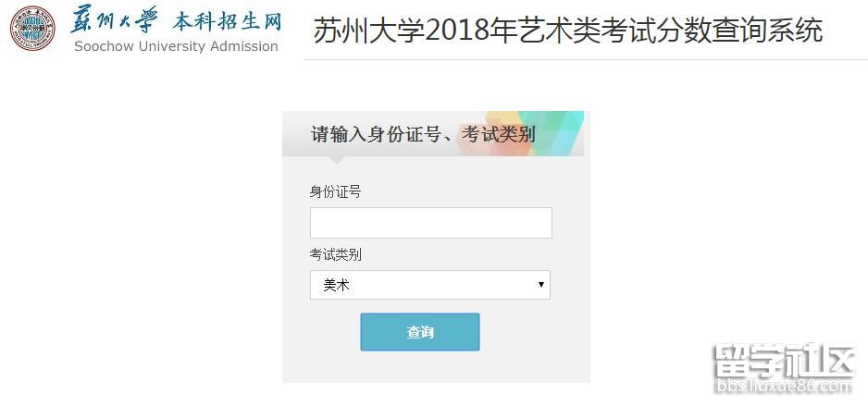Focus the 身份证号 input field

tap(430, 223)
